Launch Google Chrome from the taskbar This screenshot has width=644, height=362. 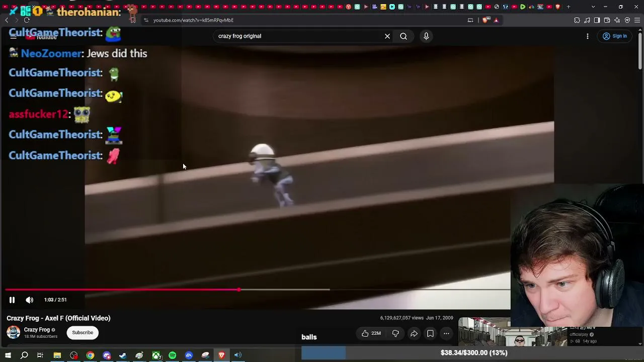[x=90, y=355]
